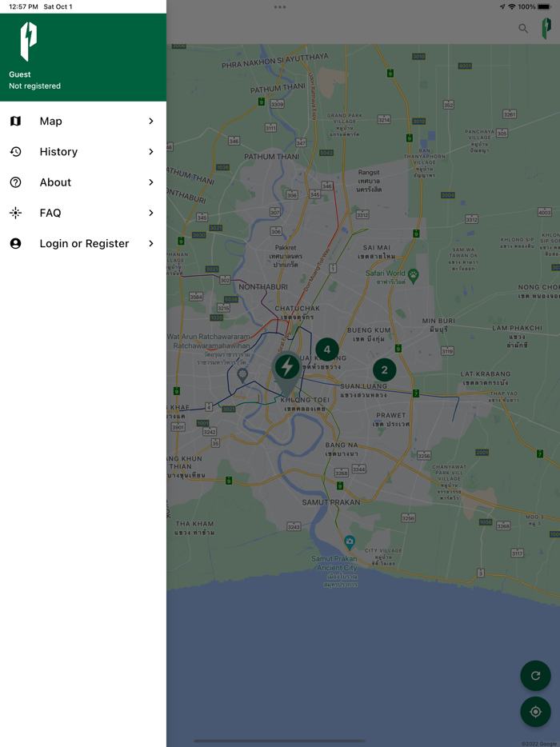Tap the CHATUCHAK map label
This screenshot has width=560, height=747.
pyautogui.click(x=298, y=308)
